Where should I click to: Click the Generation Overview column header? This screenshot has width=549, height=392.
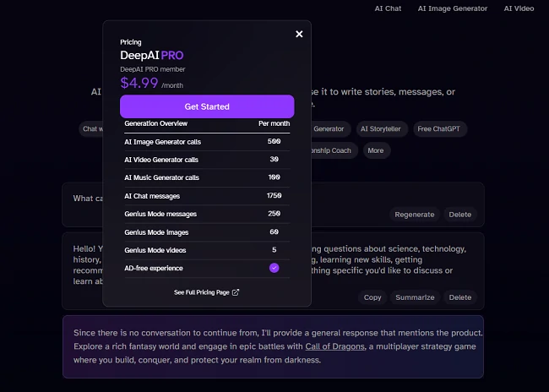coord(155,123)
